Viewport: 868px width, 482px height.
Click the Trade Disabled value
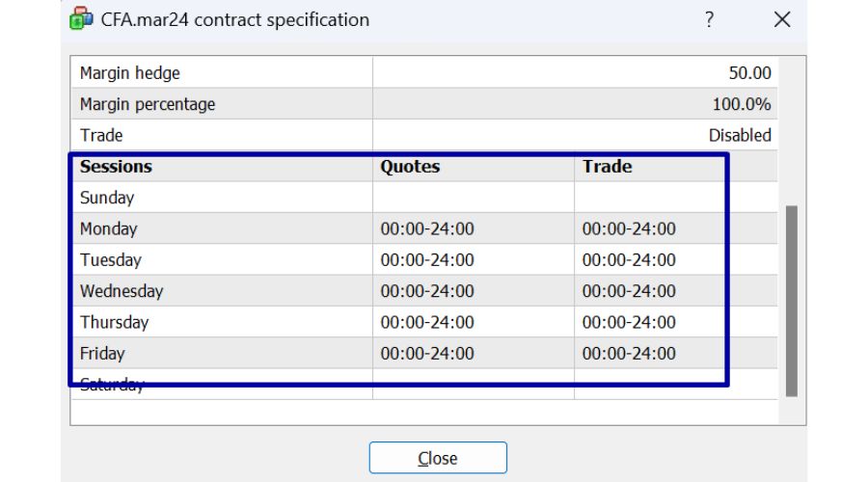(x=740, y=136)
